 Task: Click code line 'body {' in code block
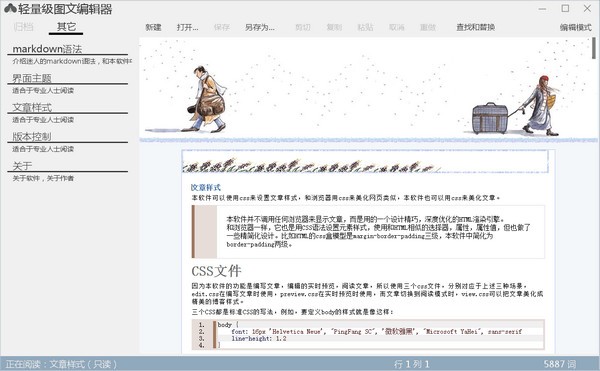point(228,325)
